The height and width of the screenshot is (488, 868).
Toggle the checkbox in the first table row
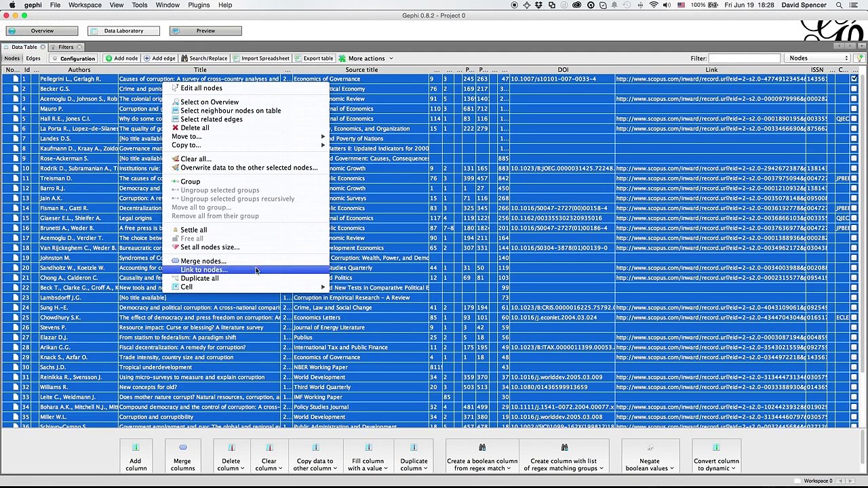coord(854,79)
